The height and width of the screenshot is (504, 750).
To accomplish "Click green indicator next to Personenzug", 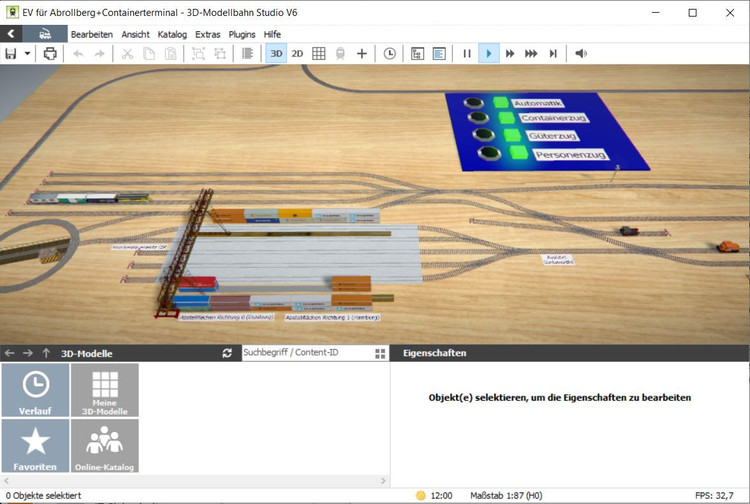I will [519, 153].
